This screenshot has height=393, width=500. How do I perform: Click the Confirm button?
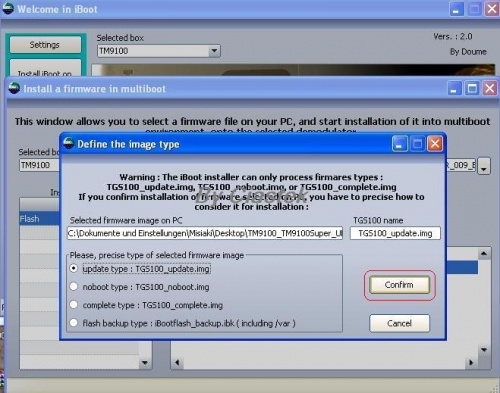[x=399, y=285]
